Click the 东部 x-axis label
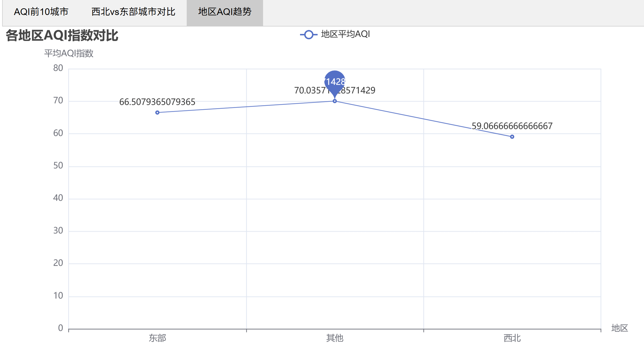The width and height of the screenshot is (644, 350). [x=158, y=338]
